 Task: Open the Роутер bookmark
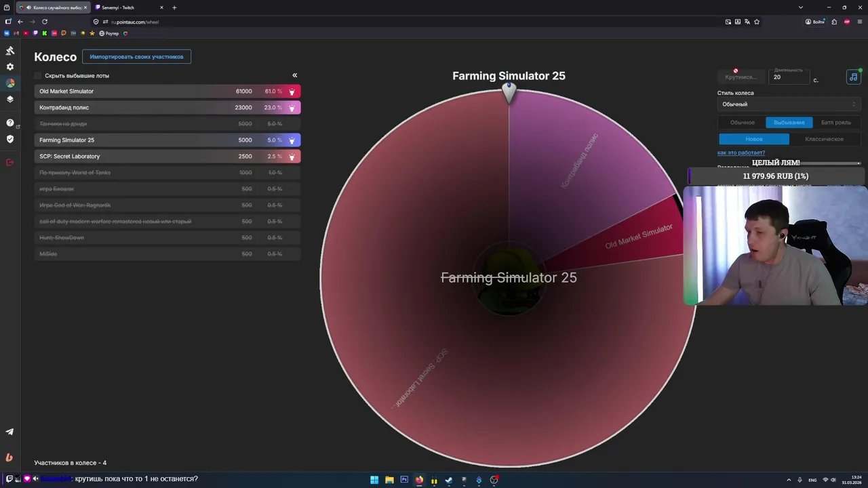tap(108, 33)
